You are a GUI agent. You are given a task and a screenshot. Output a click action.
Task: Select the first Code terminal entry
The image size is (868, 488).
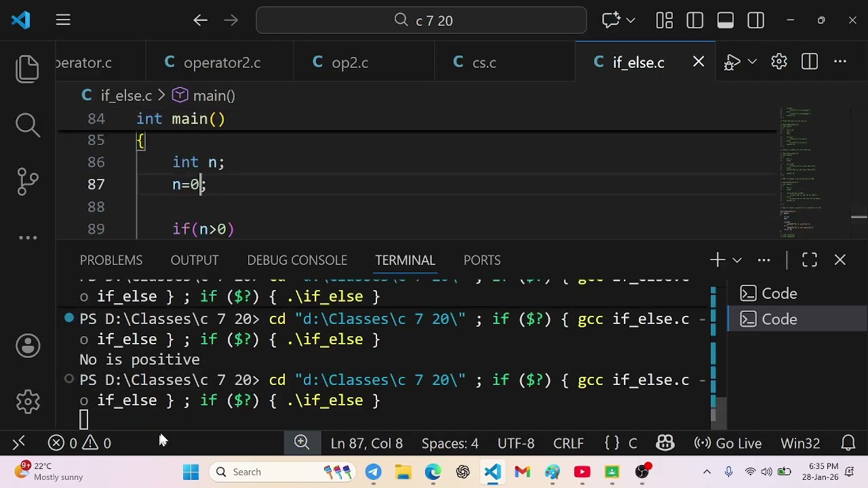click(797, 293)
